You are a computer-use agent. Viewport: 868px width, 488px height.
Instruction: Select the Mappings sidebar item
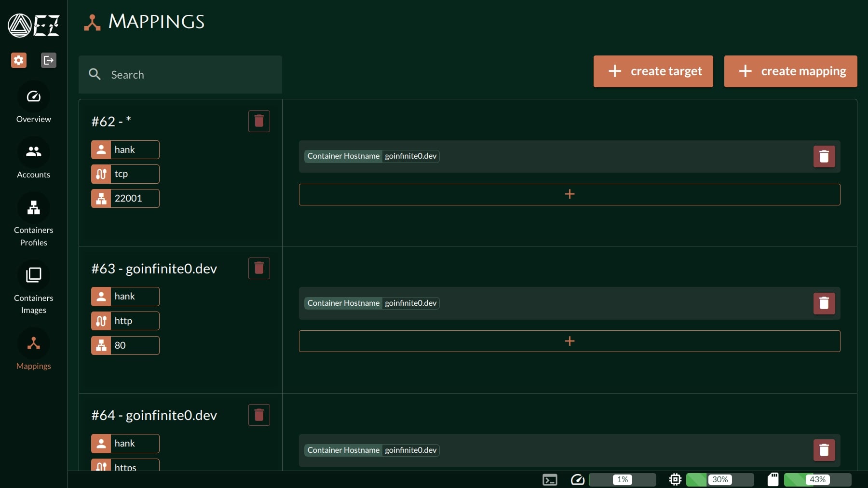[x=33, y=351]
